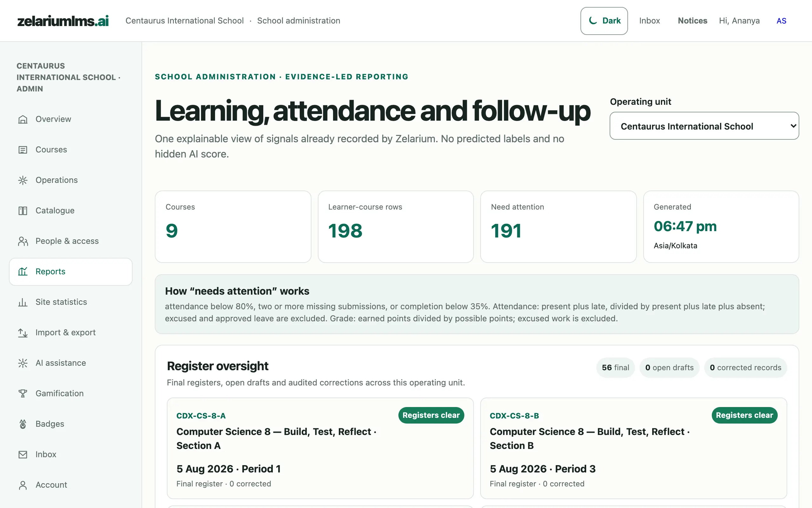812x508 pixels.
Task: Click the Catalogue book icon
Action: coord(23,211)
